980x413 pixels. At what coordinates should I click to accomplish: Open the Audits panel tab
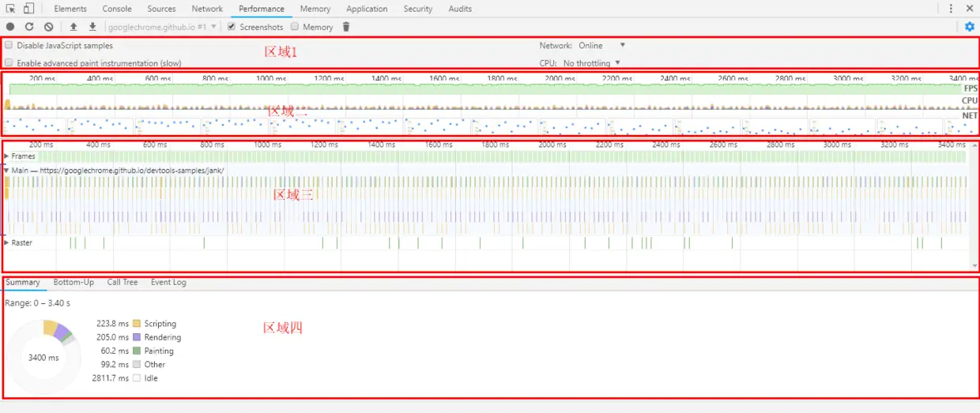[x=460, y=9]
